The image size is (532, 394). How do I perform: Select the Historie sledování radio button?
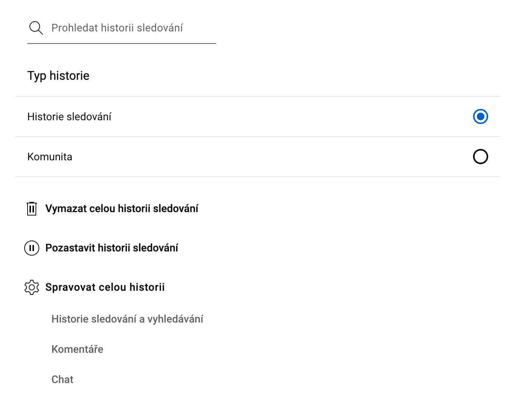(480, 116)
